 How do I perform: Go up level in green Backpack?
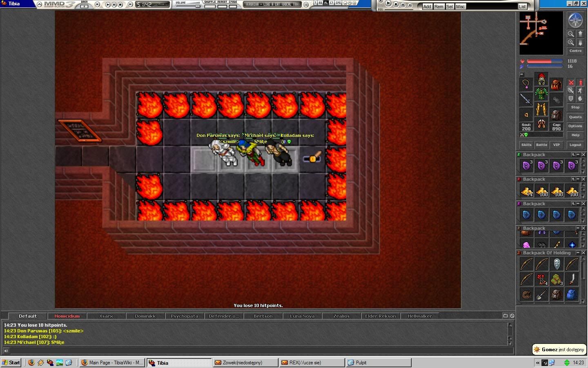(574, 155)
